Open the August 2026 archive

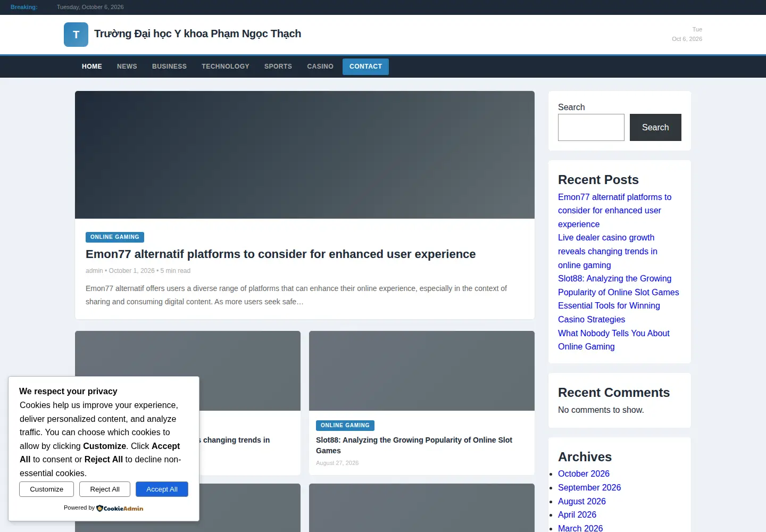tap(581, 502)
